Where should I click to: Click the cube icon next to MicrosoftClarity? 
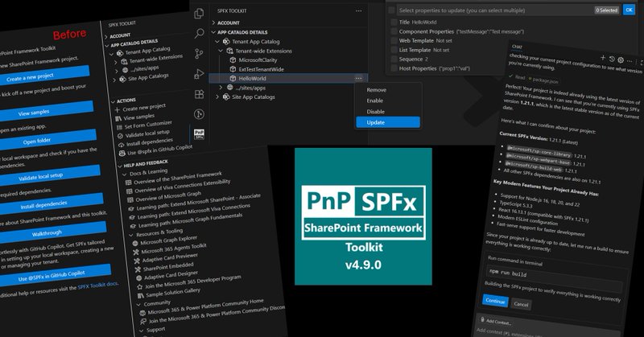click(x=233, y=60)
